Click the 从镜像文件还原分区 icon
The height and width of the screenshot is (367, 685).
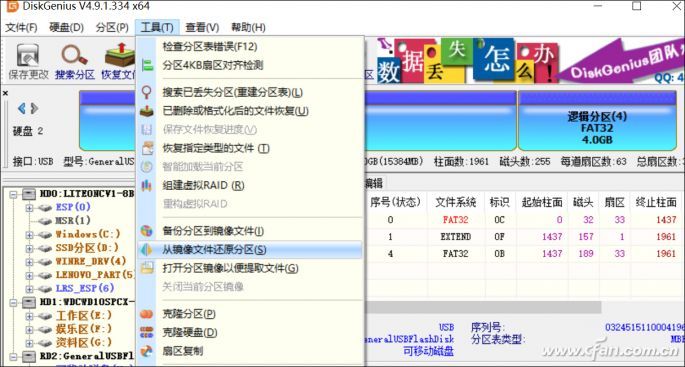(146, 250)
